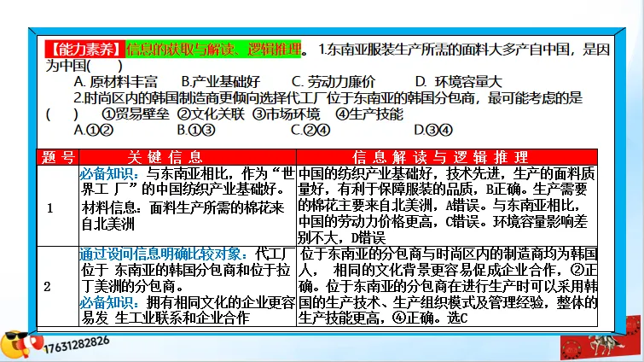Click the line starting 中国的纺织产业基础好
Viewport: 644px width, 362px height.
tap(446, 174)
